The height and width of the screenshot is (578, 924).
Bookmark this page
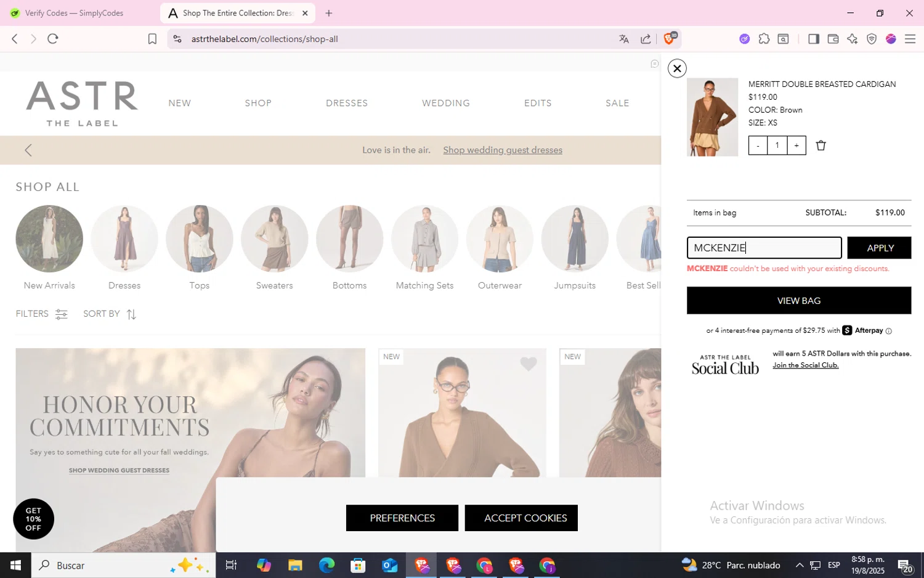pyautogui.click(x=152, y=39)
